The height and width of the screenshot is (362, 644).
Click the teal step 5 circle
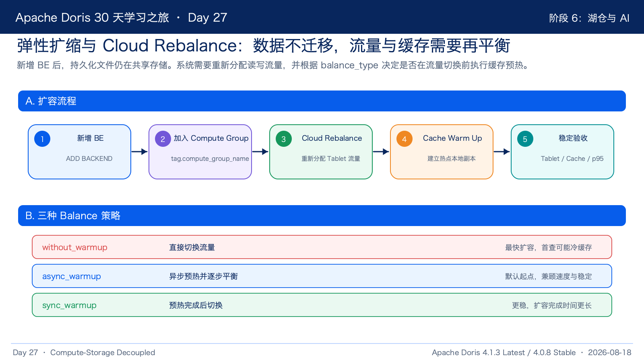525,139
